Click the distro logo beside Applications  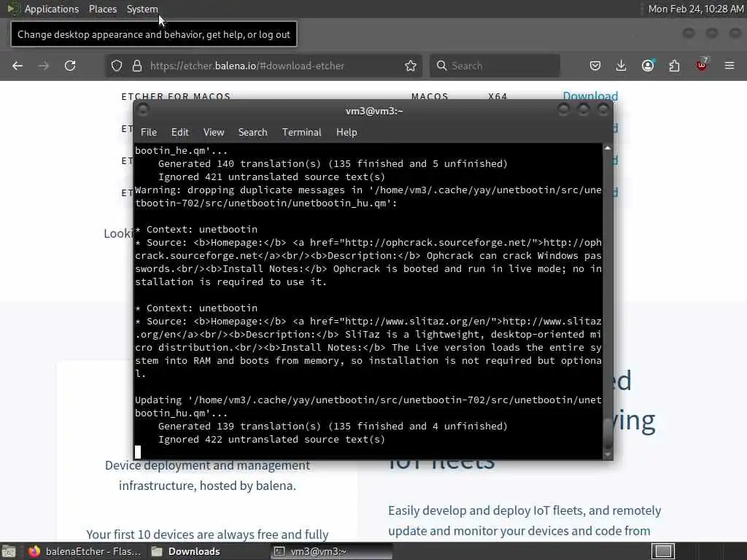click(x=12, y=9)
